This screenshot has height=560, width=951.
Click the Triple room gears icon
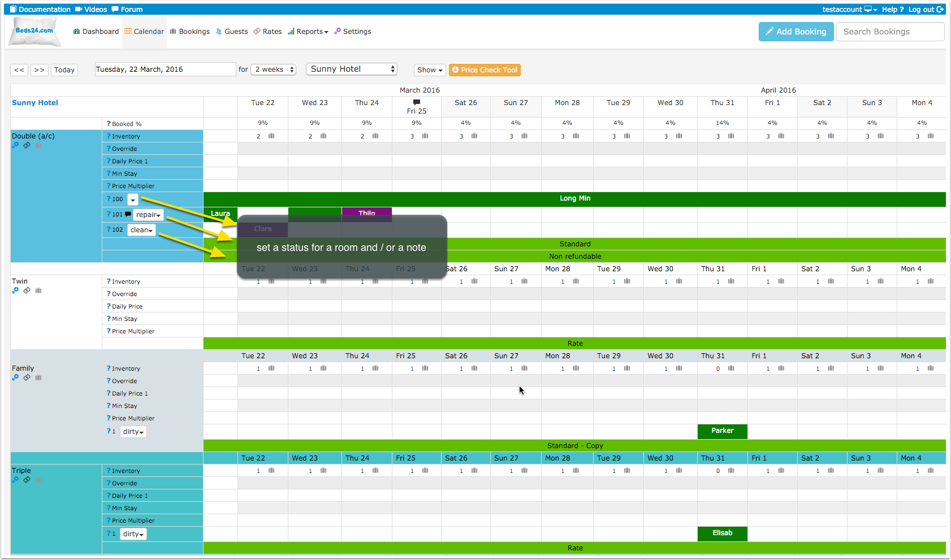(x=15, y=480)
